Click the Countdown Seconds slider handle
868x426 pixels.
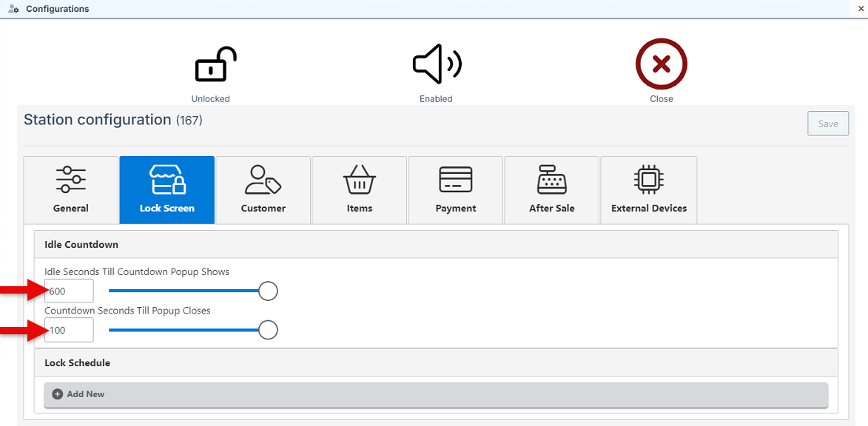point(268,330)
